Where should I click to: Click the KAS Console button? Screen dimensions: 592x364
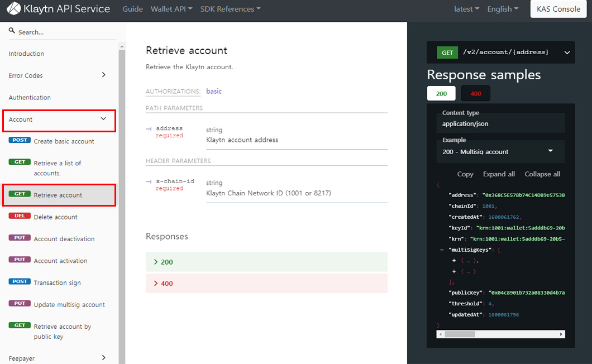558,9
